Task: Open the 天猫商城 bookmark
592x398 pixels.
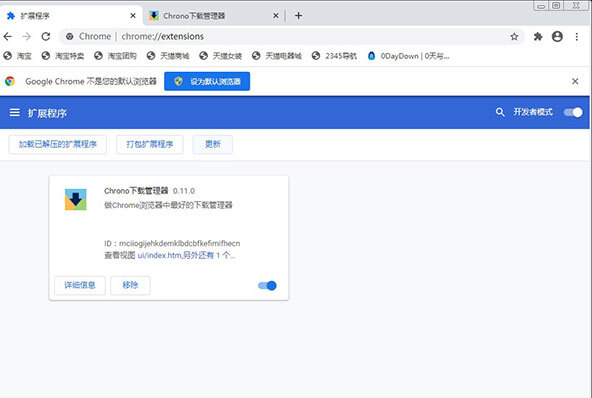Action: (168, 56)
